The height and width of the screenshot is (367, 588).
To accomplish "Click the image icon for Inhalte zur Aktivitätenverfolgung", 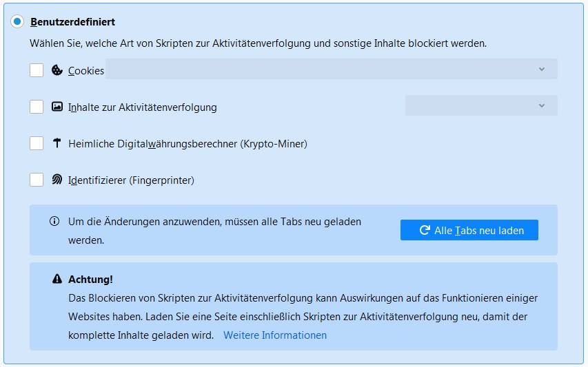I will (57, 107).
